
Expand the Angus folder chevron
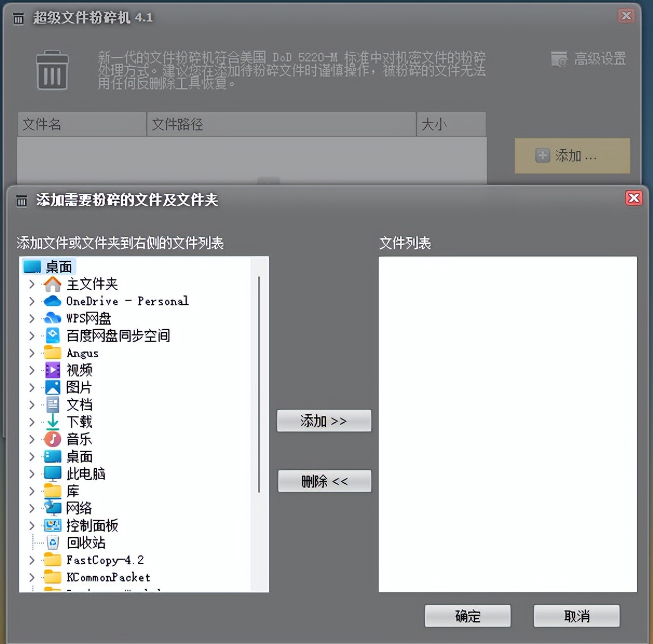(x=32, y=353)
